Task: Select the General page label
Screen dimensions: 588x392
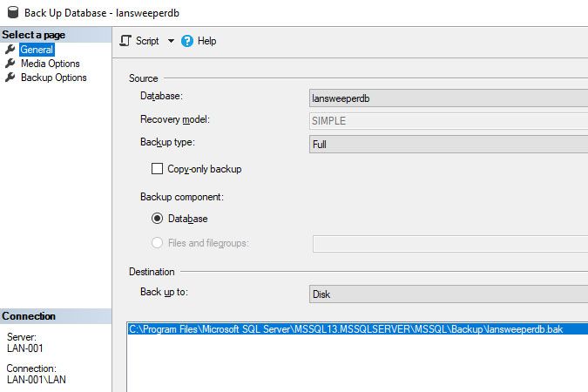Action: click(37, 50)
